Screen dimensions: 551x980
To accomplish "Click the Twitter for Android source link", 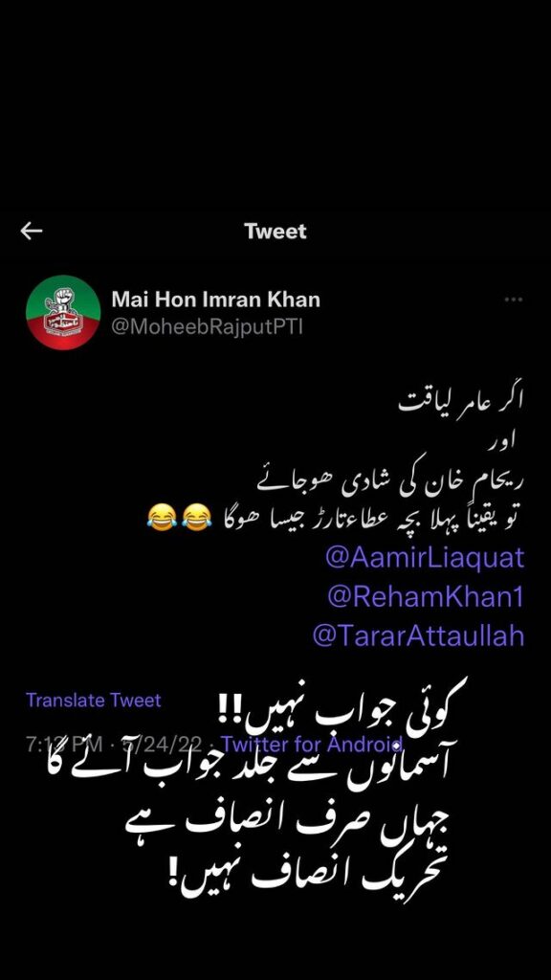I will (x=311, y=745).
